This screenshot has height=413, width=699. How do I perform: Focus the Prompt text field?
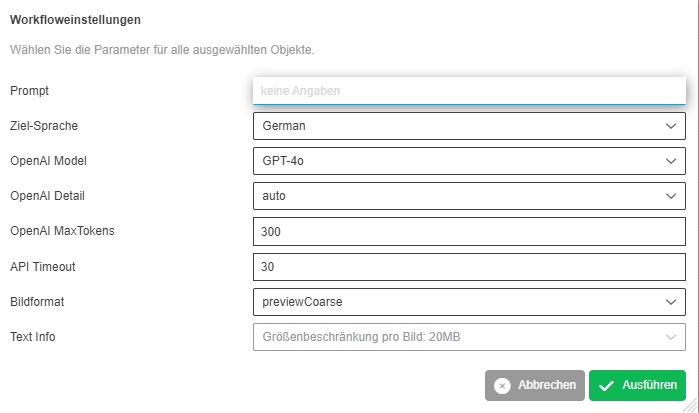[469, 91]
